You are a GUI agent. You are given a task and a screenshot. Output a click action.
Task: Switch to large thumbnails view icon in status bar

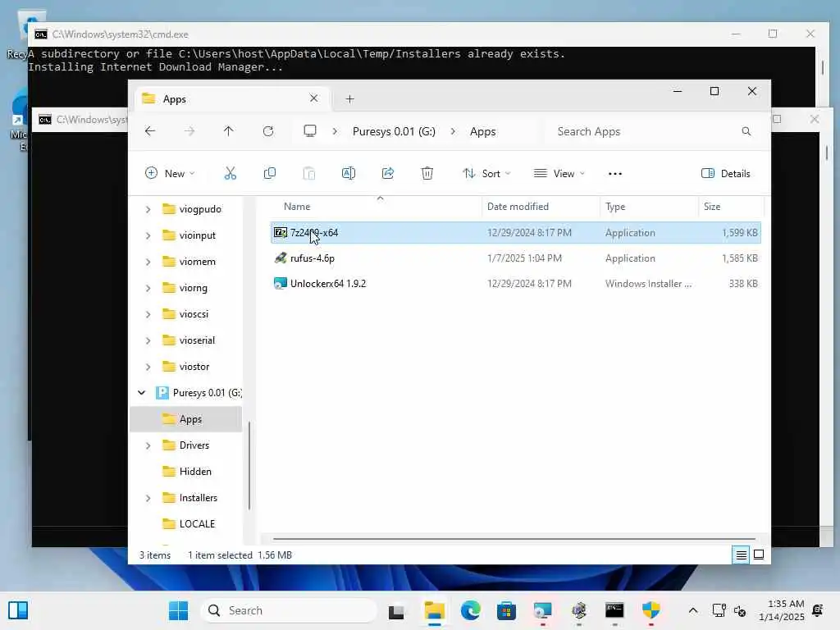pyautogui.click(x=759, y=555)
